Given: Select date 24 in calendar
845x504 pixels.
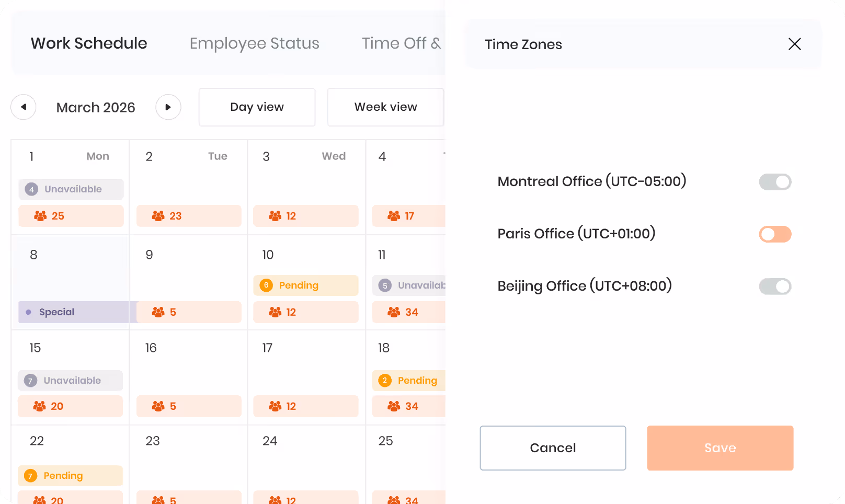Looking at the screenshot, I should coord(270,441).
